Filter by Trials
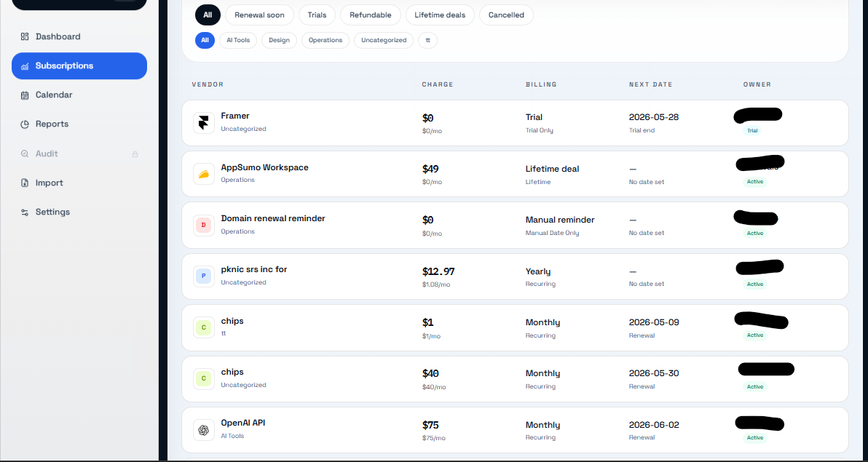The width and height of the screenshot is (868, 462). point(317,15)
